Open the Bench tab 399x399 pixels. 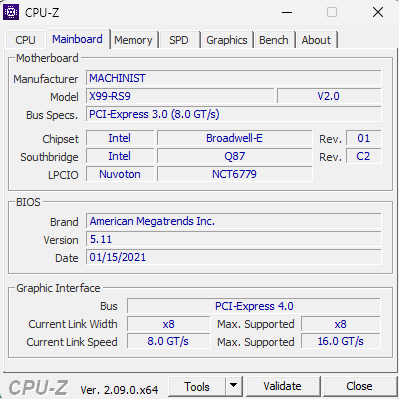click(274, 40)
